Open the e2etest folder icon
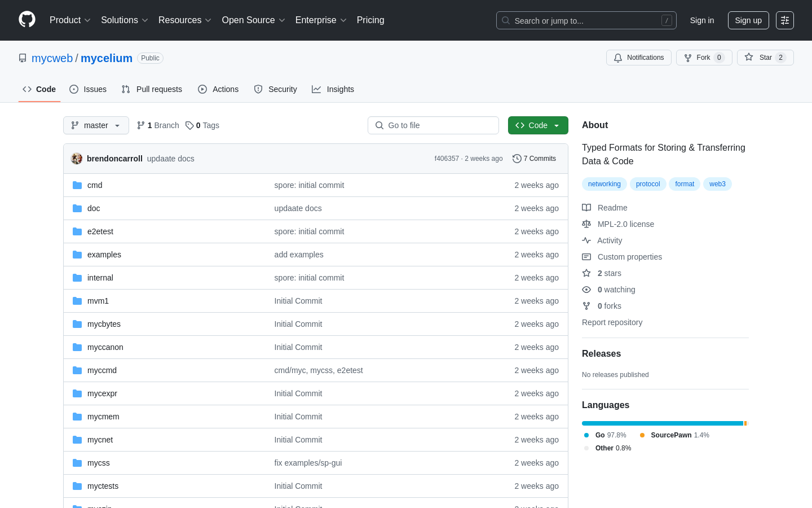Image resolution: width=812 pixels, height=508 pixels. pyautogui.click(x=77, y=231)
